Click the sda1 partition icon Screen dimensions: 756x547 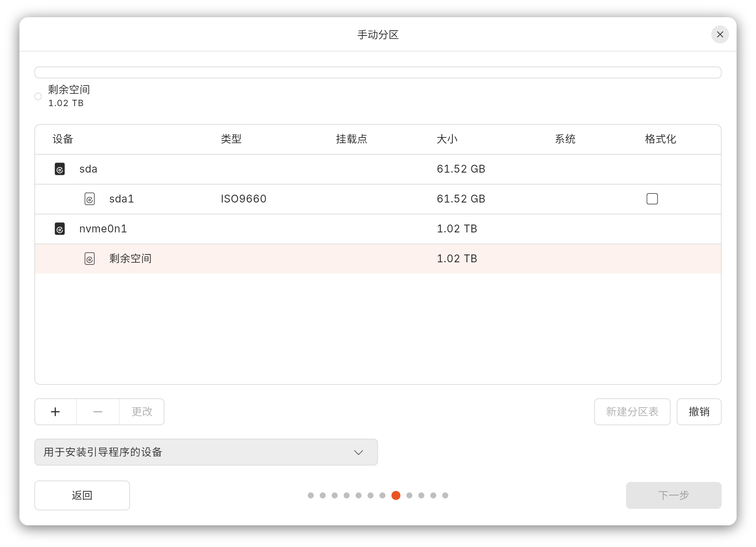point(90,199)
